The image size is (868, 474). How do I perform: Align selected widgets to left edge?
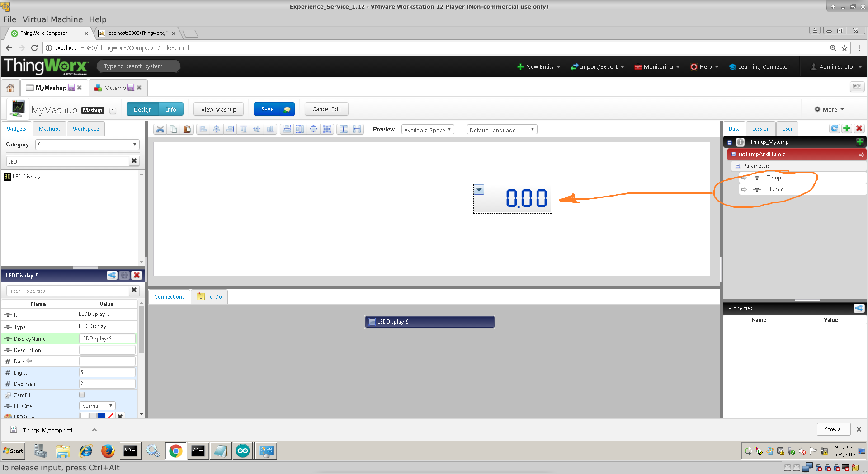[x=203, y=129]
